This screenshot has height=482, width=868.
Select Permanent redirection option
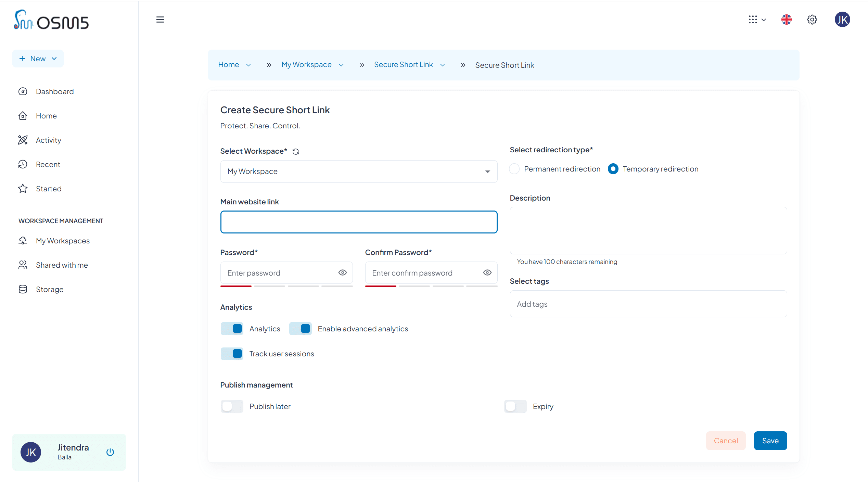pos(514,168)
